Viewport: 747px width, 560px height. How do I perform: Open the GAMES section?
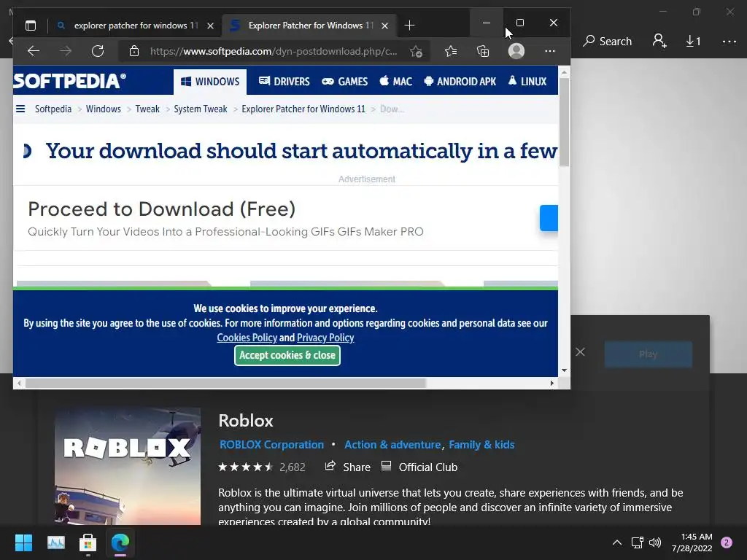click(344, 82)
